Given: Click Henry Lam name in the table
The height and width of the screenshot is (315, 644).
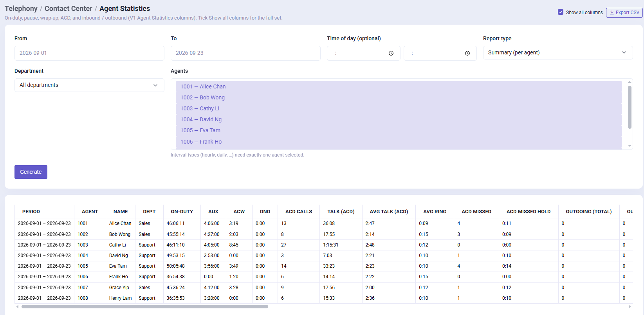Looking at the screenshot, I should click(x=121, y=298).
